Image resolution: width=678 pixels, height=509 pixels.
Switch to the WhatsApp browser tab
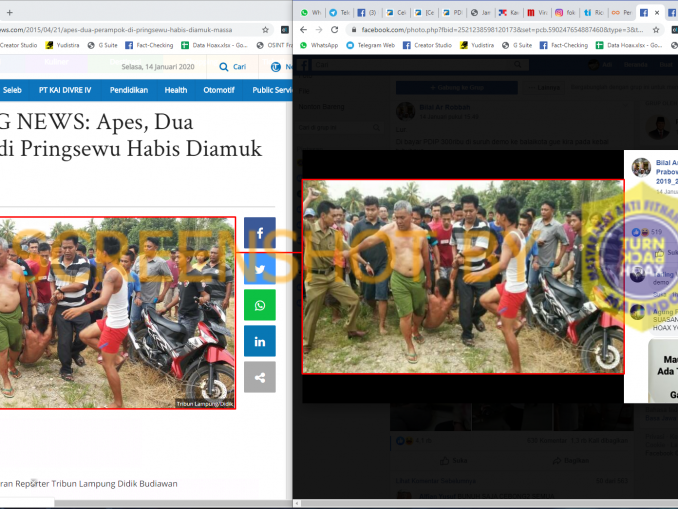coord(310,13)
